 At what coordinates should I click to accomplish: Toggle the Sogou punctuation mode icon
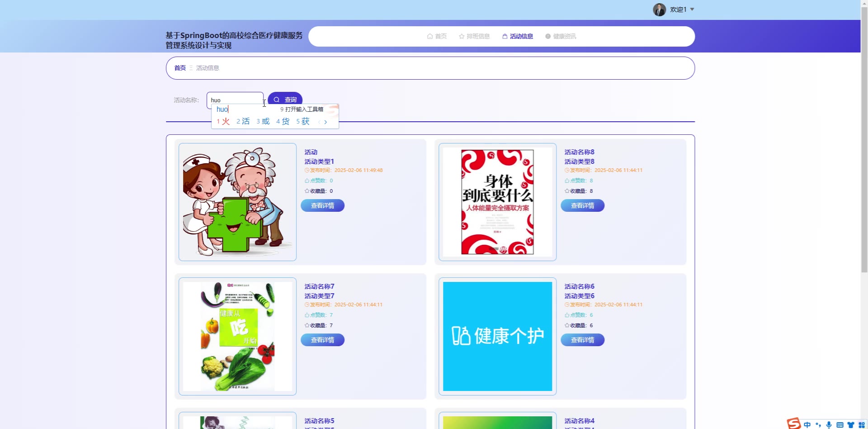pos(818,424)
